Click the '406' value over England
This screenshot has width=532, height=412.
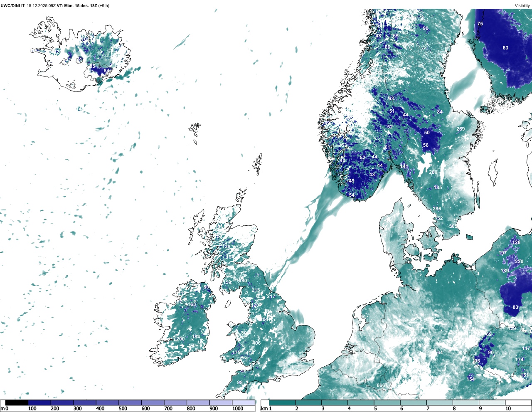click(x=256, y=343)
